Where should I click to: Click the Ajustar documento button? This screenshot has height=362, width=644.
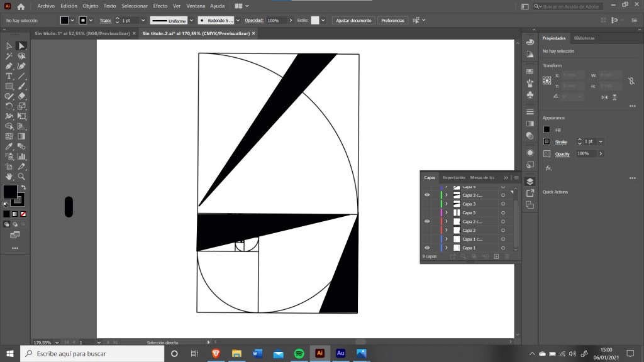point(353,21)
